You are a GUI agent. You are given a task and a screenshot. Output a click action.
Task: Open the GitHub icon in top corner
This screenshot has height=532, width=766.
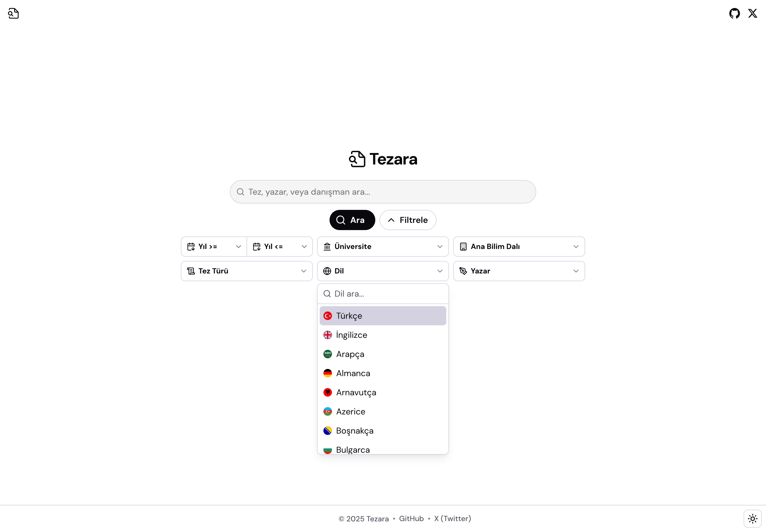coord(734,13)
